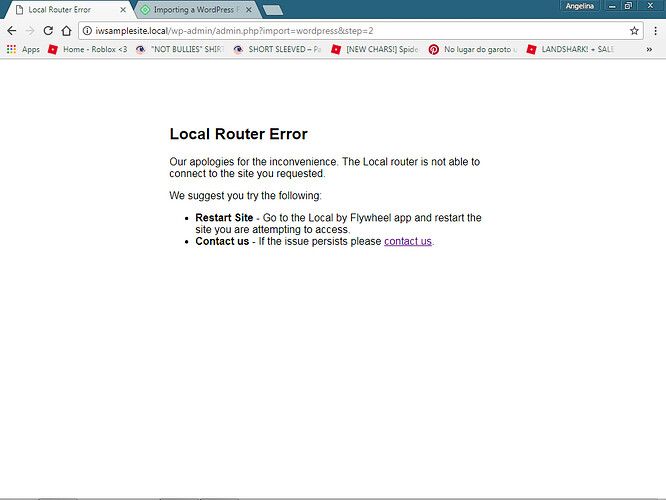Minimize the Chrome window
The image size is (666, 500).
612,6
